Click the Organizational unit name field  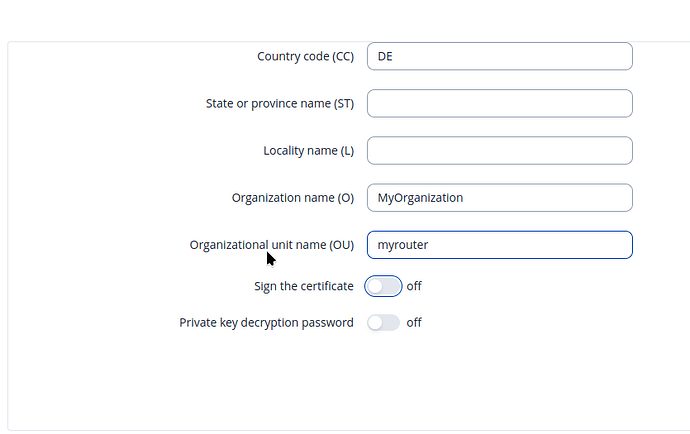(x=499, y=245)
